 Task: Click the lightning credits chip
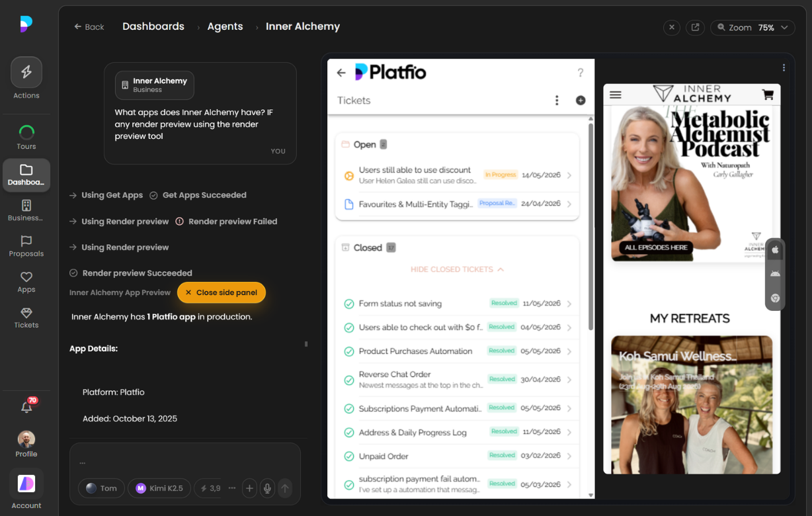[x=210, y=488]
